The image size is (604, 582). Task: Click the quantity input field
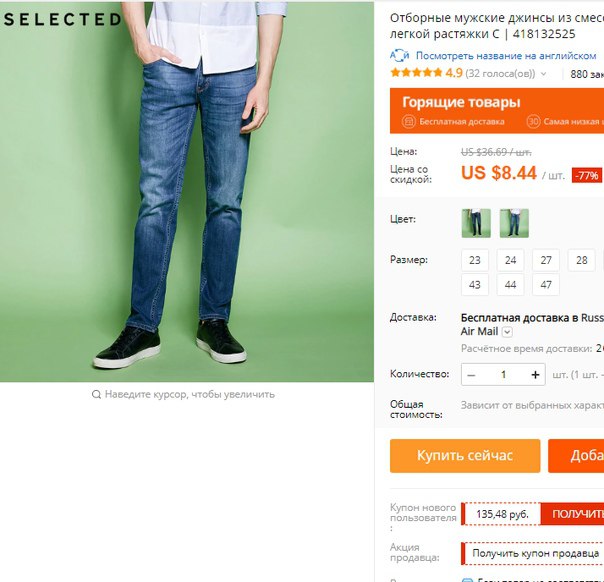pyautogui.click(x=503, y=375)
